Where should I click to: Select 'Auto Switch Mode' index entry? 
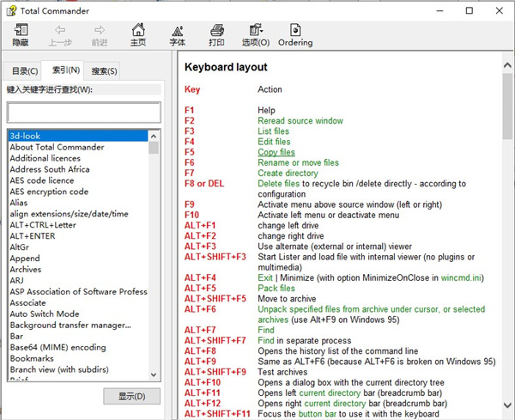(x=44, y=314)
